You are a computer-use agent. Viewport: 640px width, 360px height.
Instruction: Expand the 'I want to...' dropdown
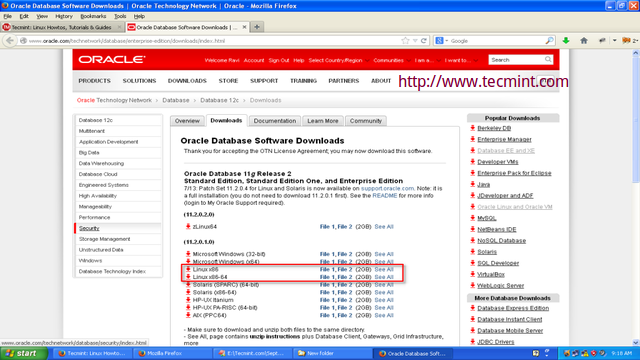[461, 60]
